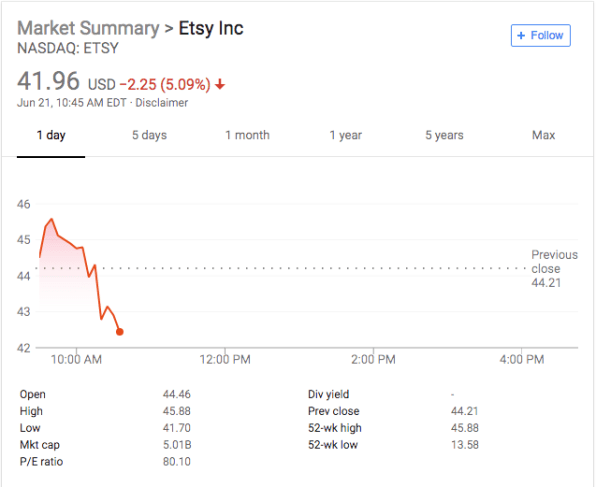Screen dimensions: 596x487
Task: Click the Previous close 44.21 label
Action: [x=554, y=269]
